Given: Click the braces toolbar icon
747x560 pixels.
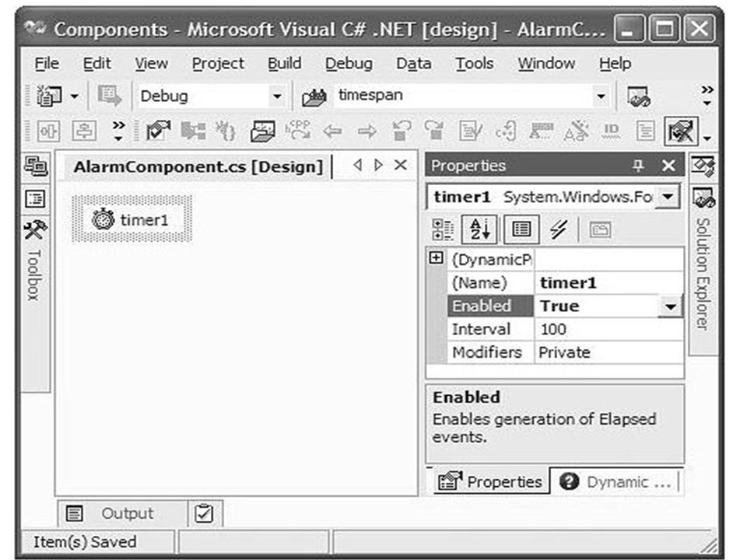Looking at the screenshot, I should point(226,131).
